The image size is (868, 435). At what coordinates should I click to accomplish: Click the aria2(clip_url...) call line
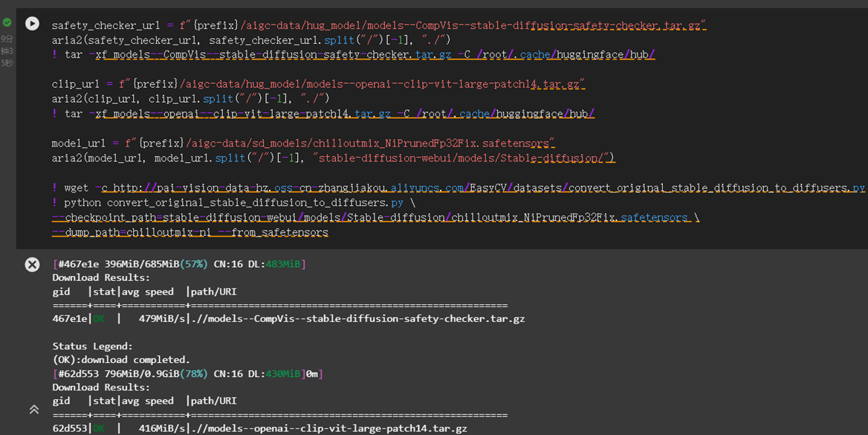pyautogui.click(x=190, y=99)
